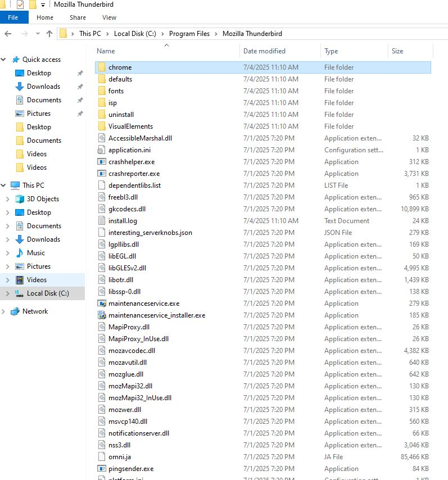Select MapiProxy_InUse.dll file name
Image resolution: width=448 pixels, height=480 pixels.
point(138,339)
